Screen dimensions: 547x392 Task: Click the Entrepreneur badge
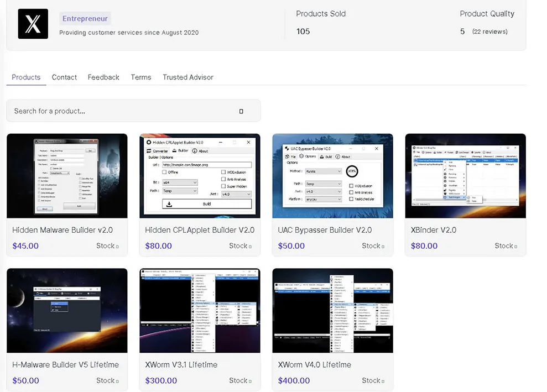[85, 18]
